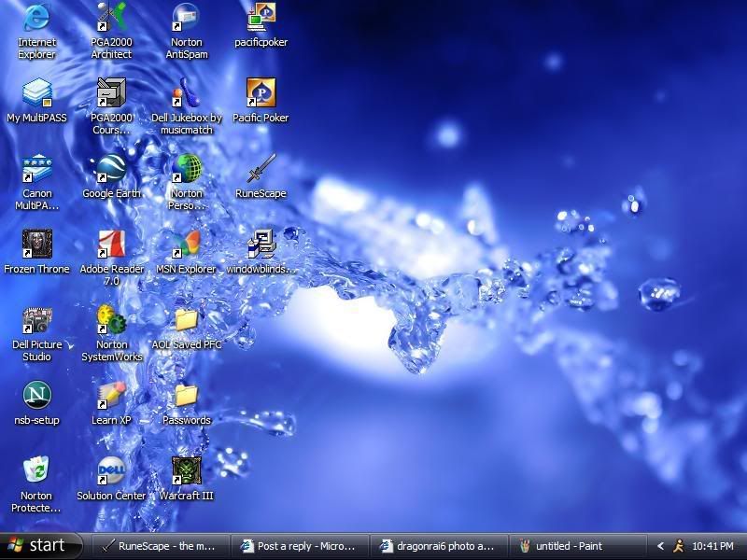
Task: Click the Adobe Reader 7.0 icon
Action: (111, 245)
